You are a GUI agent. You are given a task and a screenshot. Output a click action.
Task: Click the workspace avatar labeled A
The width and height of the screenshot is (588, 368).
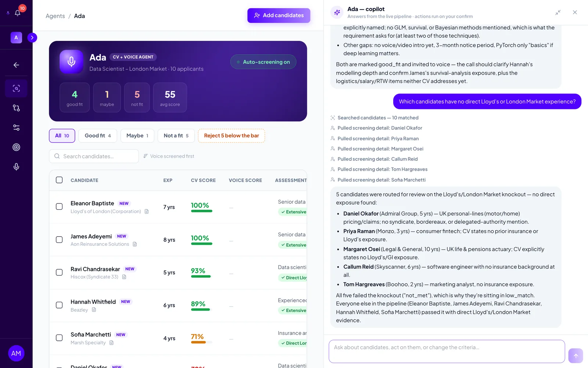[x=16, y=38]
